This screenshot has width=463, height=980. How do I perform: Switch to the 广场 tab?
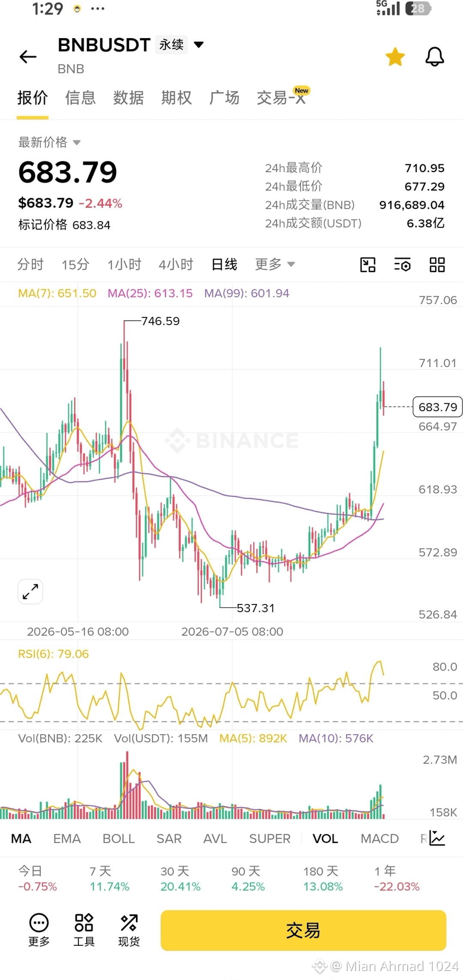point(224,98)
